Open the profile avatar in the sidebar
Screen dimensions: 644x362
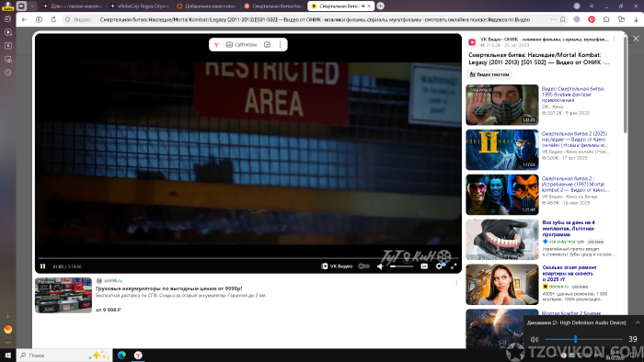tap(7, 6)
